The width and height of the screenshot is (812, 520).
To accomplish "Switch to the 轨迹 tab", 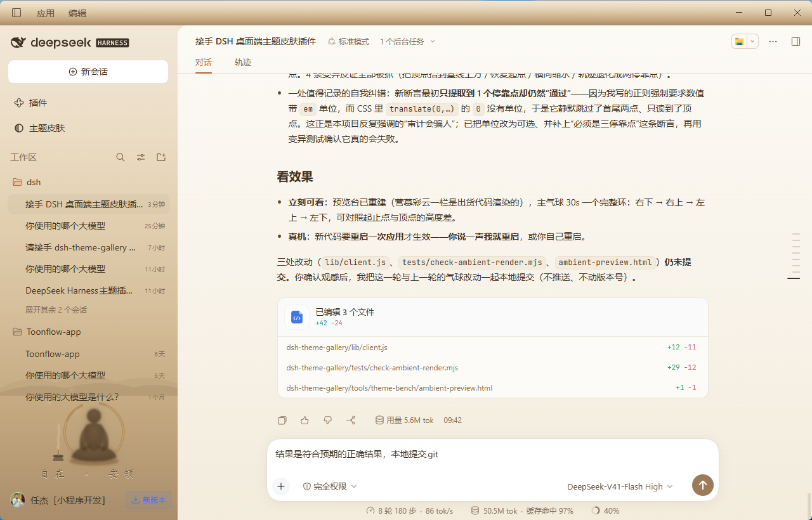I will click(x=243, y=62).
